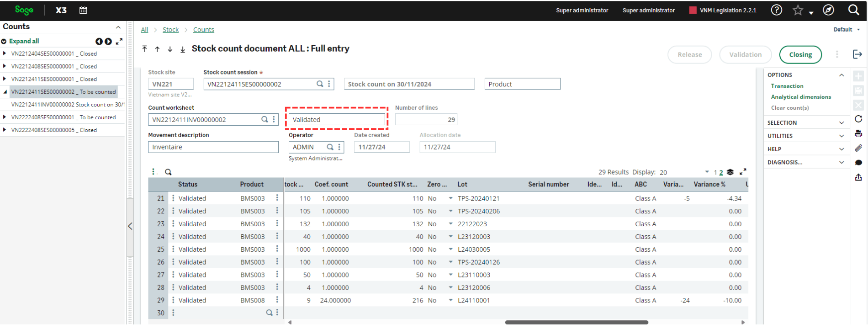Click the Movement description field
Image resolution: width=868 pixels, height=329 pixels.
(x=213, y=147)
